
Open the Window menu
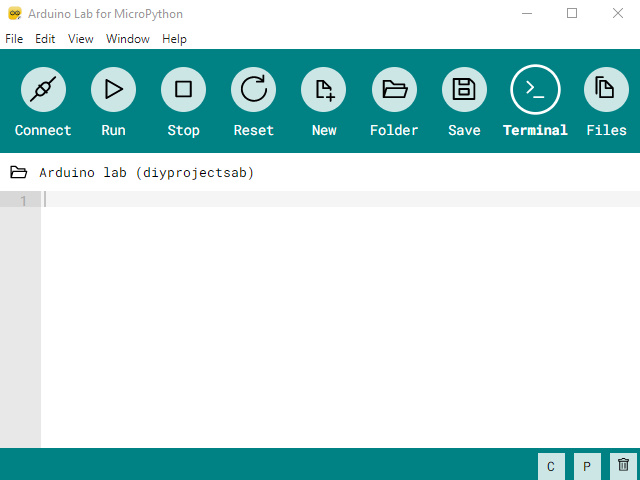pos(128,39)
